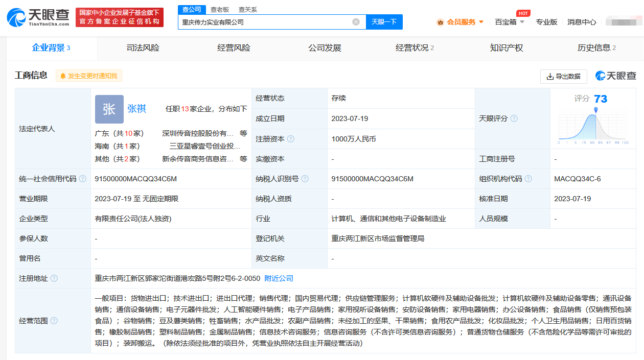
Task: Open the 经营风险 tab
Action: click(234, 48)
